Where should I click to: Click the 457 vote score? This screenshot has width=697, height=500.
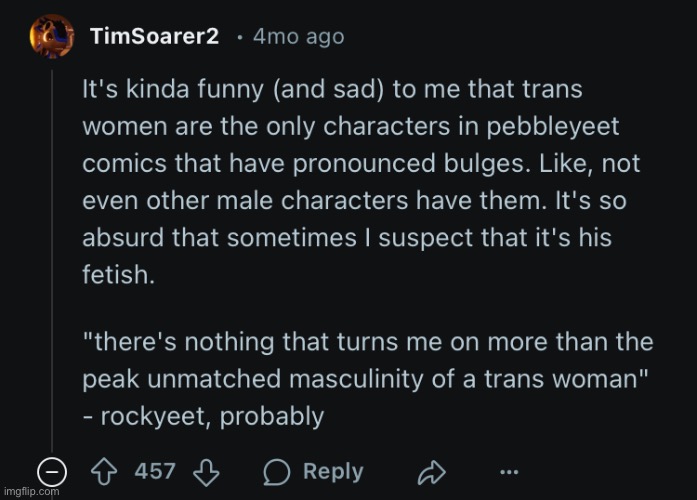(x=155, y=471)
